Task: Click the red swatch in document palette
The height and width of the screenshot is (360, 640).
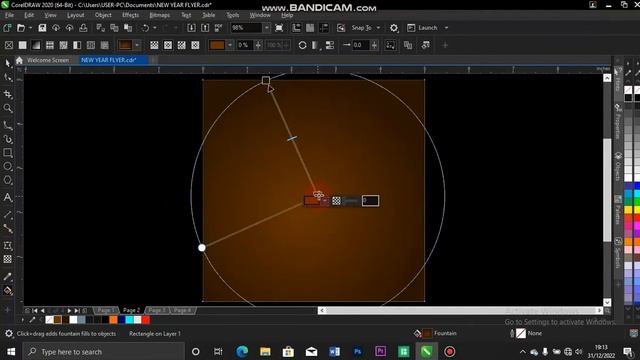Action: pos(145,320)
